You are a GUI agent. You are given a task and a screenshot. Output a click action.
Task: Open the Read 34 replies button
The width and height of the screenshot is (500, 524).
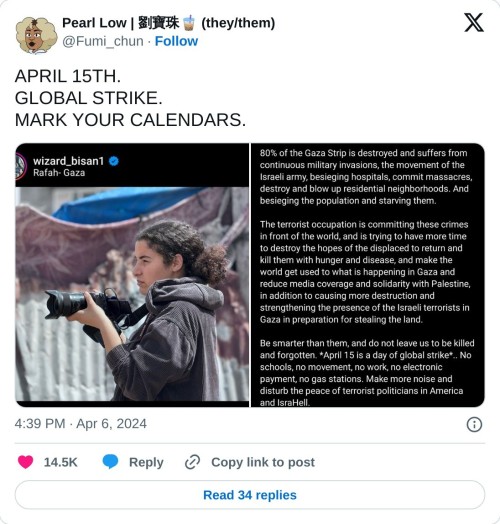coord(250,495)
